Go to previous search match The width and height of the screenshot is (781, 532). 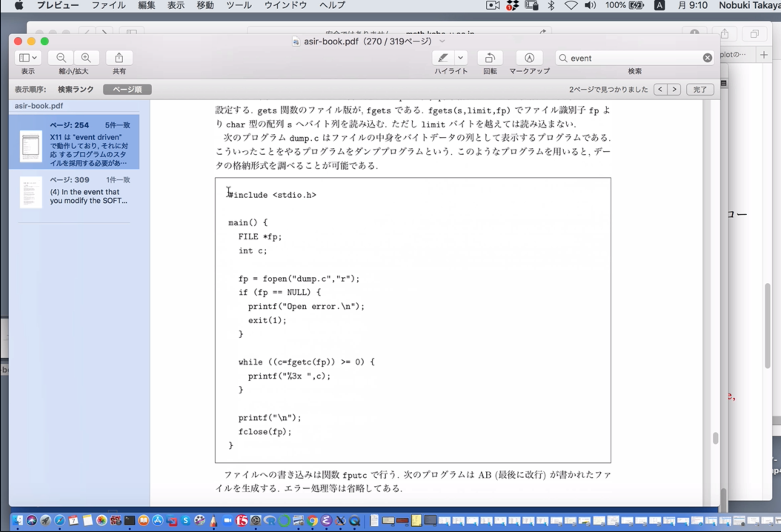tap(660, 89)
